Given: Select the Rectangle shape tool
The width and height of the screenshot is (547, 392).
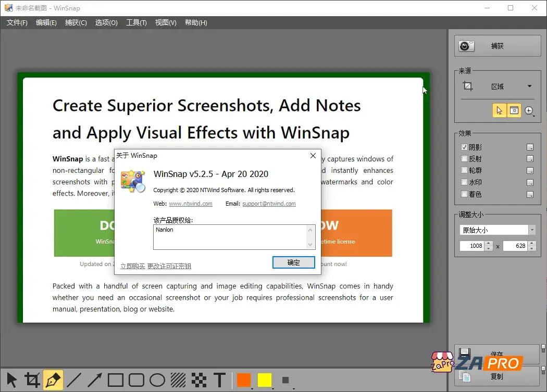Looking at the screenshot, I should click(116, 380).
